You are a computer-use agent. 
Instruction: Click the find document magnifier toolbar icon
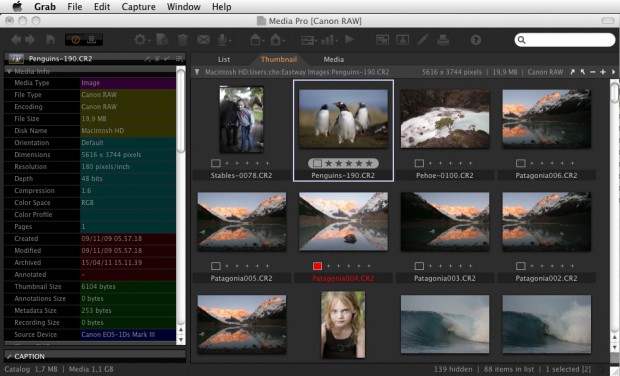click(x=163, y=40)
